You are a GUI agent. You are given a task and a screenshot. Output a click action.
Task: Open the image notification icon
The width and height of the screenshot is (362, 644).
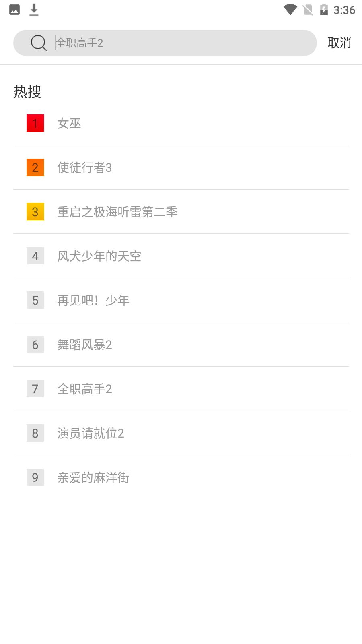click(x=14, y=10)
